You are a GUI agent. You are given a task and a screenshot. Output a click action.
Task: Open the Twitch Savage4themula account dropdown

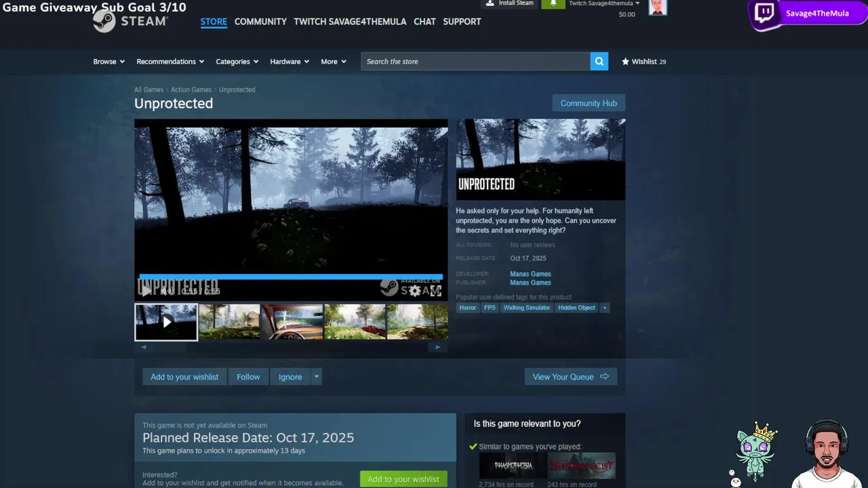(604, 3)
